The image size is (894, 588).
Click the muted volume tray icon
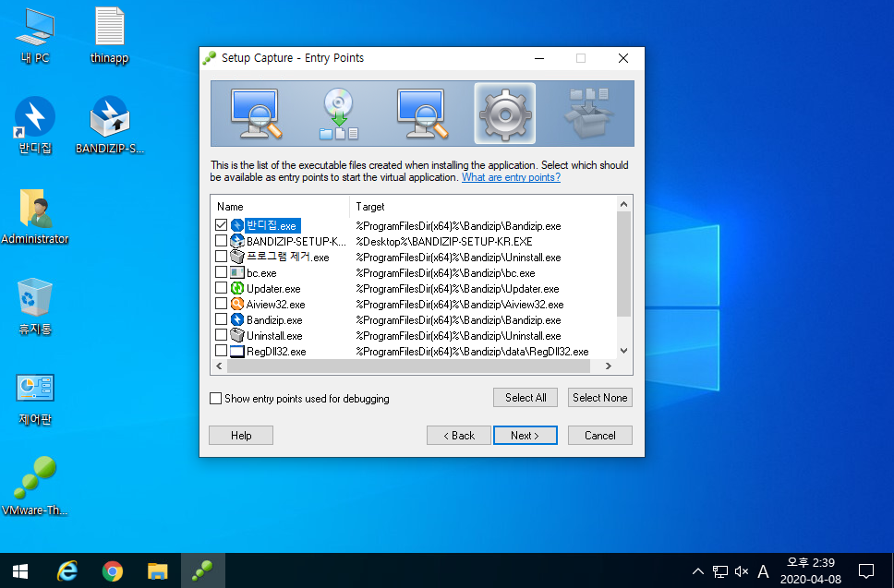click(x=742, y=570)
